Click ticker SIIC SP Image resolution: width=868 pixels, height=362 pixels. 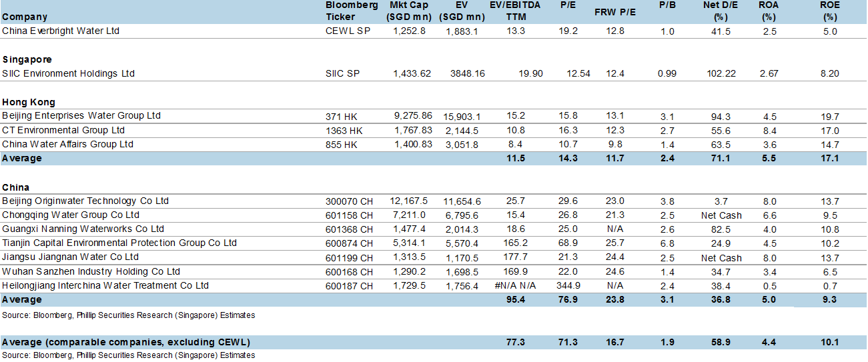(x=342, y=74)
